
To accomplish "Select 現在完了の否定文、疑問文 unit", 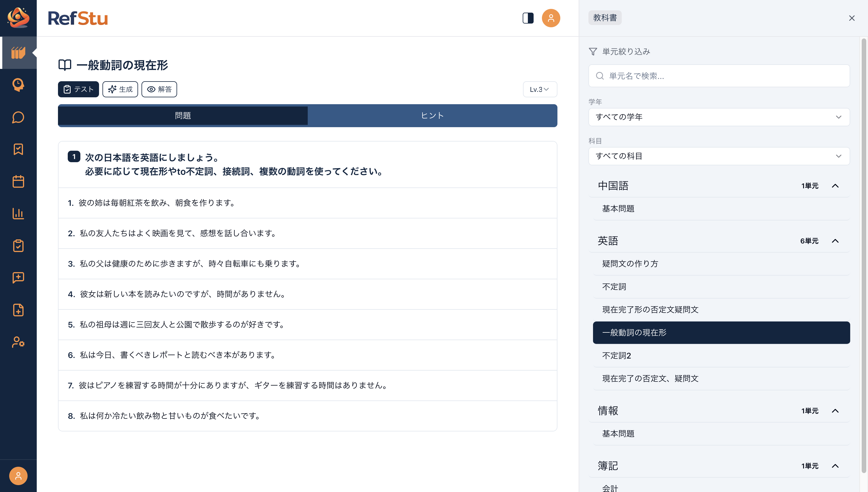I will (x=721, y=378).
